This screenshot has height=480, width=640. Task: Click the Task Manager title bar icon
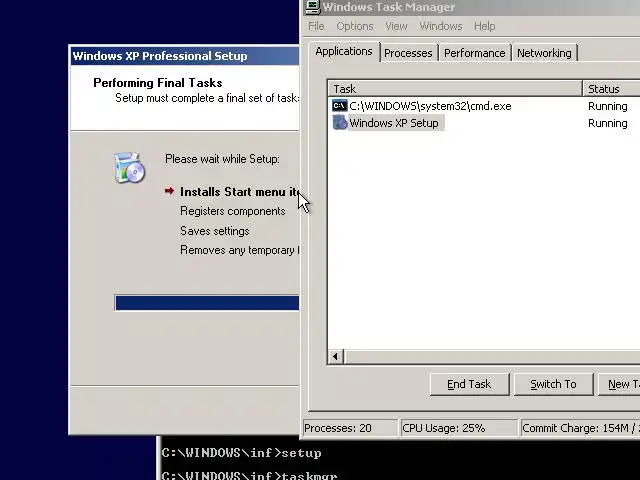tap(313, 7)
